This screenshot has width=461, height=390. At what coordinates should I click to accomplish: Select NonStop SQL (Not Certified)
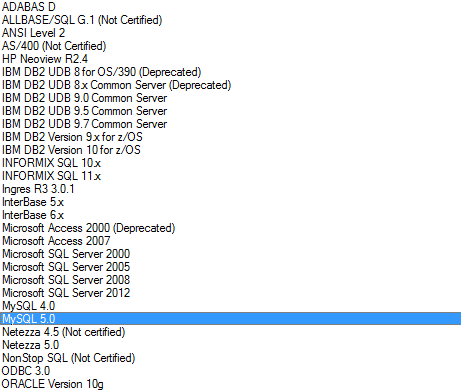(68, 358)
